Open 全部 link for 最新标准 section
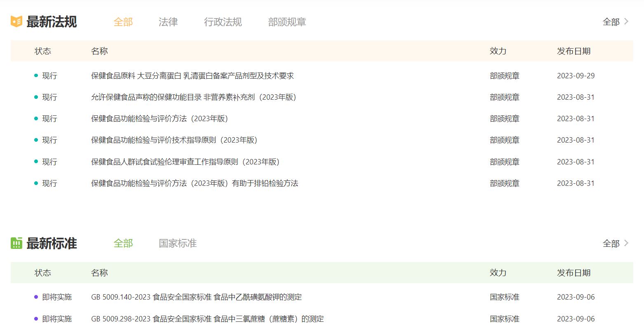Viewport: 644px width, 328px height. (611, 244)
